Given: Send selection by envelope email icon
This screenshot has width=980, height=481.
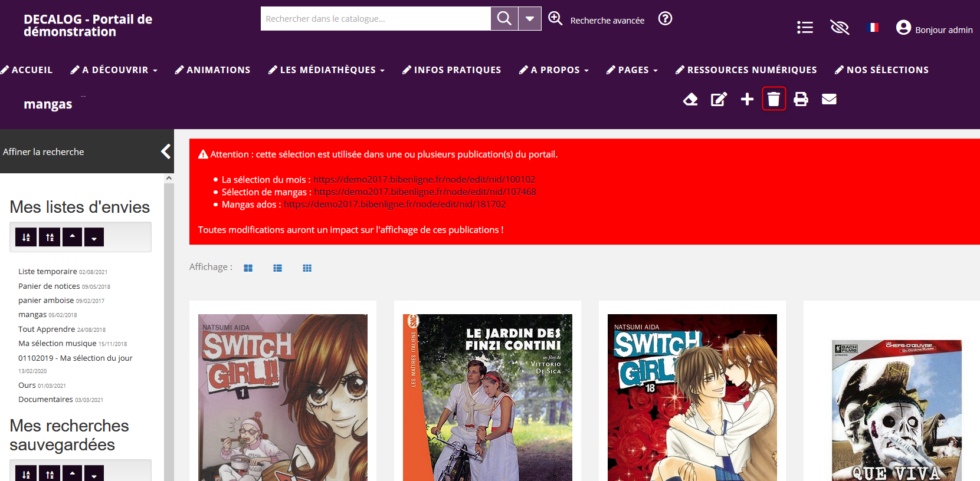Looking at the screenshot, I should point(829,99).
